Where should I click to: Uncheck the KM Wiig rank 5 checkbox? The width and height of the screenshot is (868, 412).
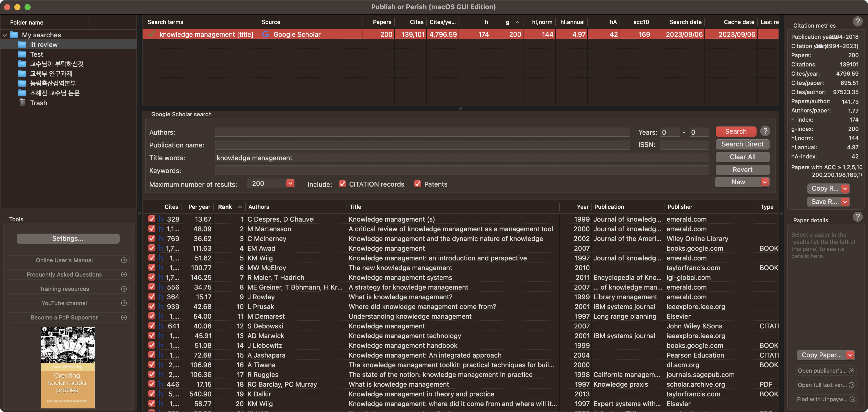point(152,258)
